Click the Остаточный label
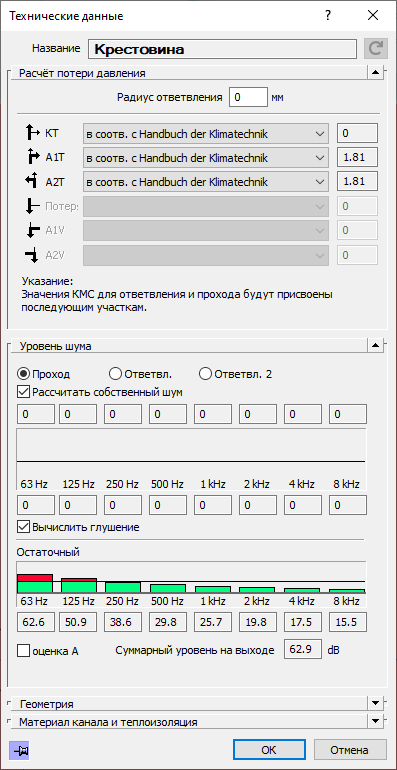The width and height of the screenshot is (397, 770). 48,551
